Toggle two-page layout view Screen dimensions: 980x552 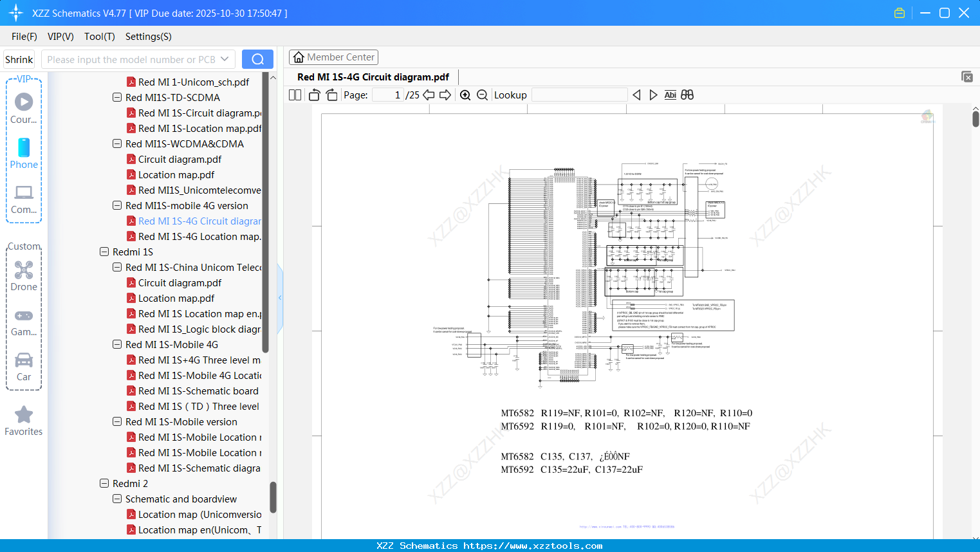pos(294,95)
